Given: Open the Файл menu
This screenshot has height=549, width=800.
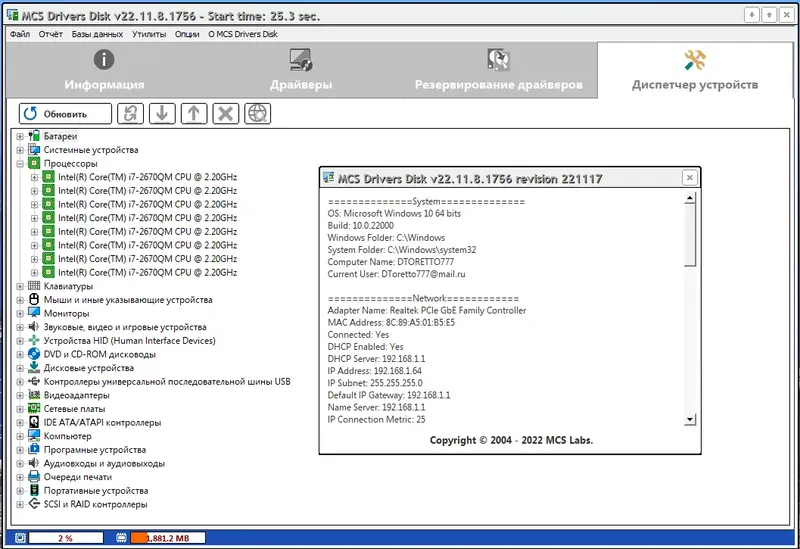Looking at the screenshot, I should pyautogui.click(x=20, y=34).
